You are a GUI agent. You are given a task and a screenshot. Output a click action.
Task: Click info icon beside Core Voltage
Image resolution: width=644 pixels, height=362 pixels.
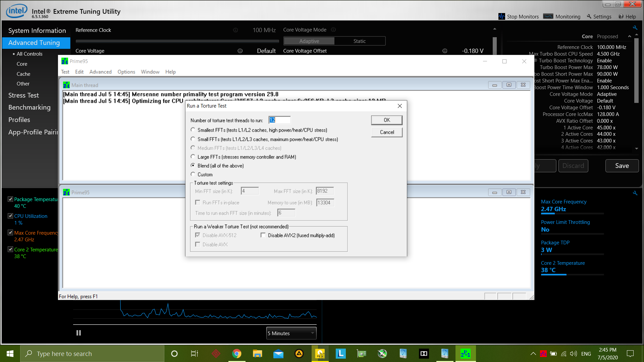pyautogui.click(x=240, y=51)
